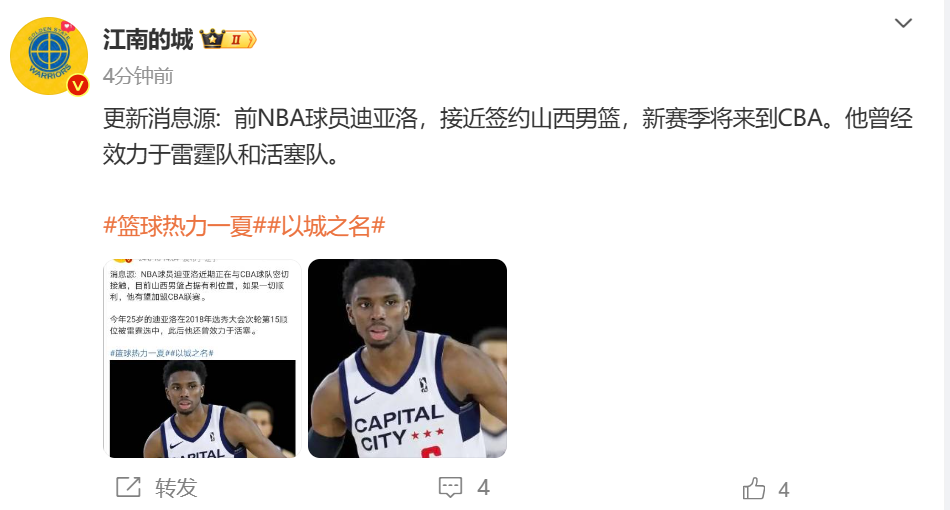Like the post with thumbs-up icon
This screenshot has height=510, width=950.
pos(754,489)
